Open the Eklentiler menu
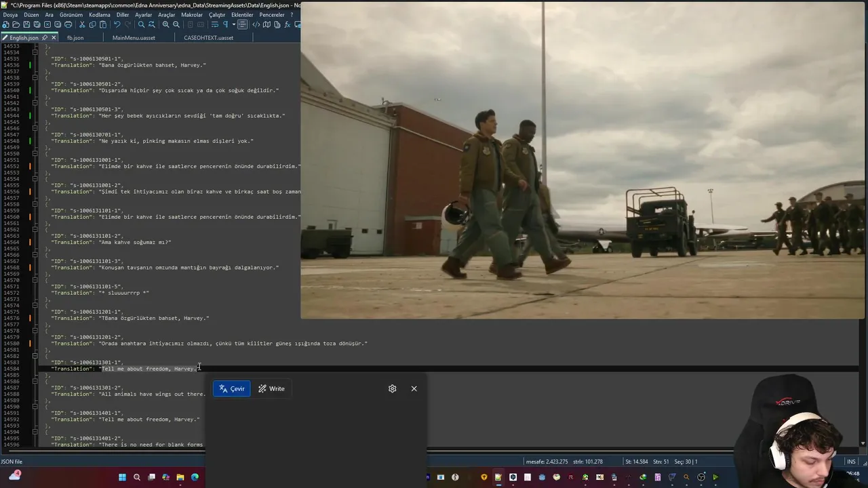The image size is (868, 488). coord(242,15)
